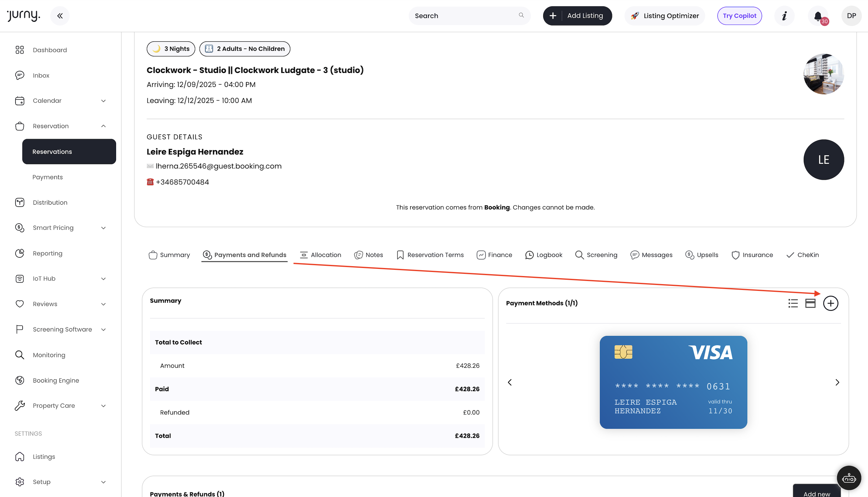Image resolution: width=868 pixels, height=497 pixels.
Task: Click the listing photo thumbnail
Action: [x=823, y=74]
